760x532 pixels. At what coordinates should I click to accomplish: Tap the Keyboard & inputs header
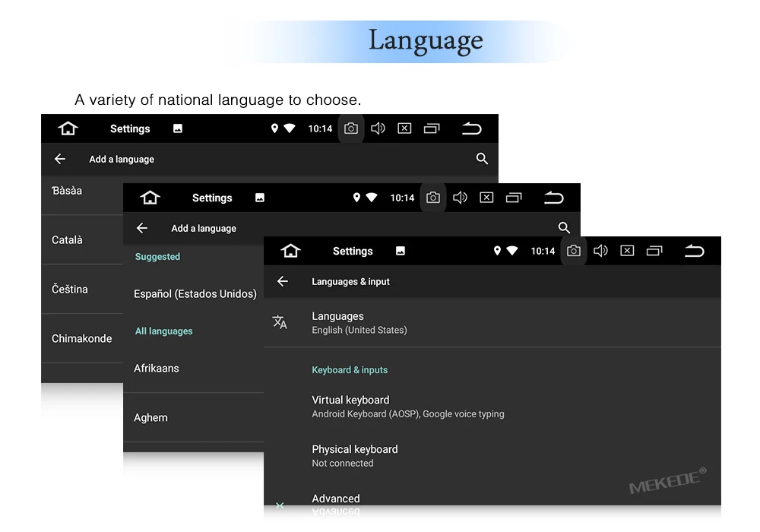(x=350, y=369)
